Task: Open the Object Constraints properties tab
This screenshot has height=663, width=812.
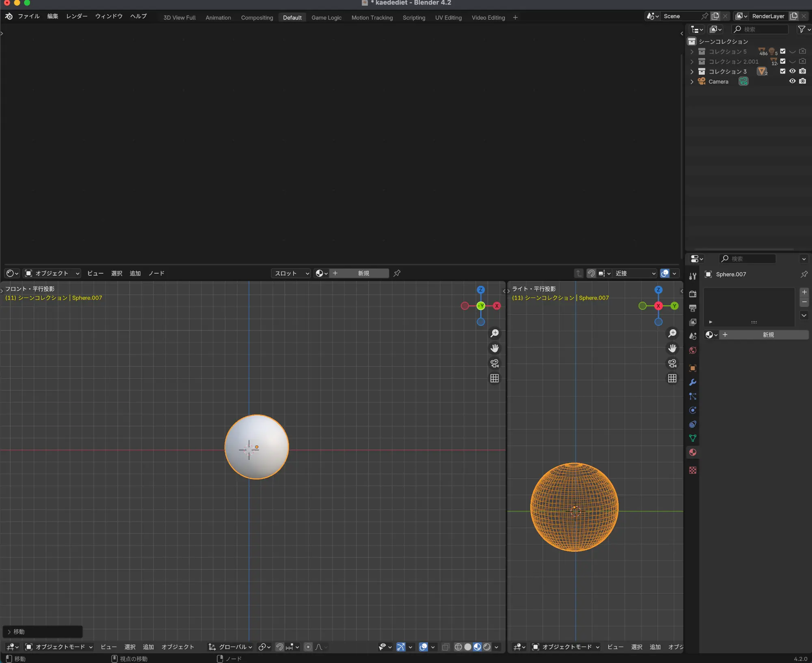Action: pyautogui.click(x=693, y=424)
